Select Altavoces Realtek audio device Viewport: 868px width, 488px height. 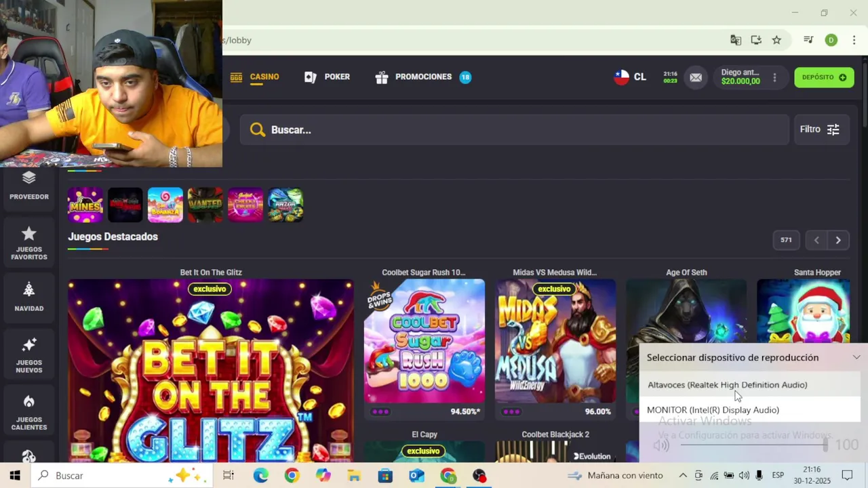(749, 385)
